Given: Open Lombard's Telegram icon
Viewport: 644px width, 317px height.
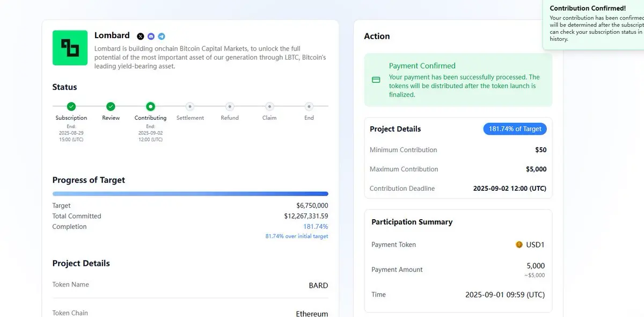Looking at the screenshot, I should (x=162, y=37).
